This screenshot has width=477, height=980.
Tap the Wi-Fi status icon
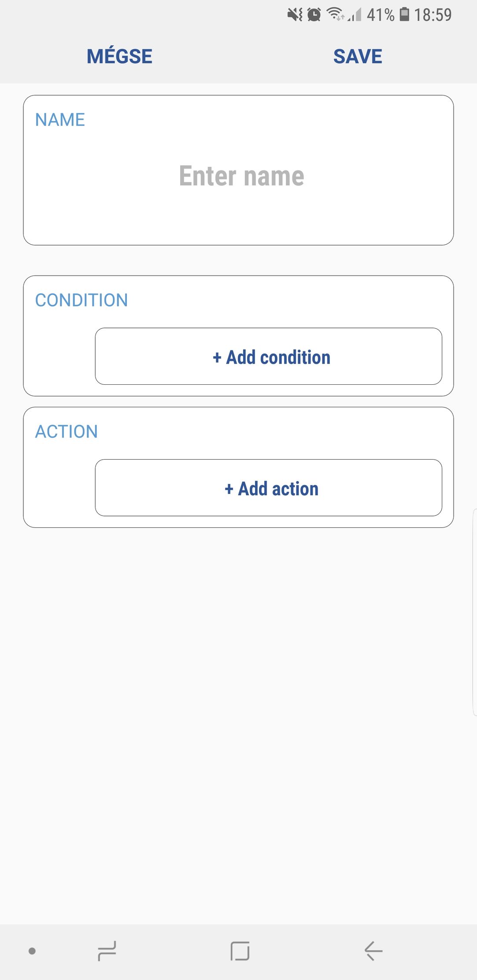[x=336, y=15]
